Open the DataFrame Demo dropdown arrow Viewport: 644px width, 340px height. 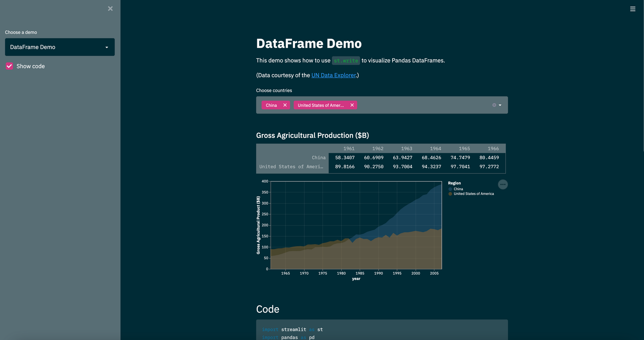click(x=107, y=47)
